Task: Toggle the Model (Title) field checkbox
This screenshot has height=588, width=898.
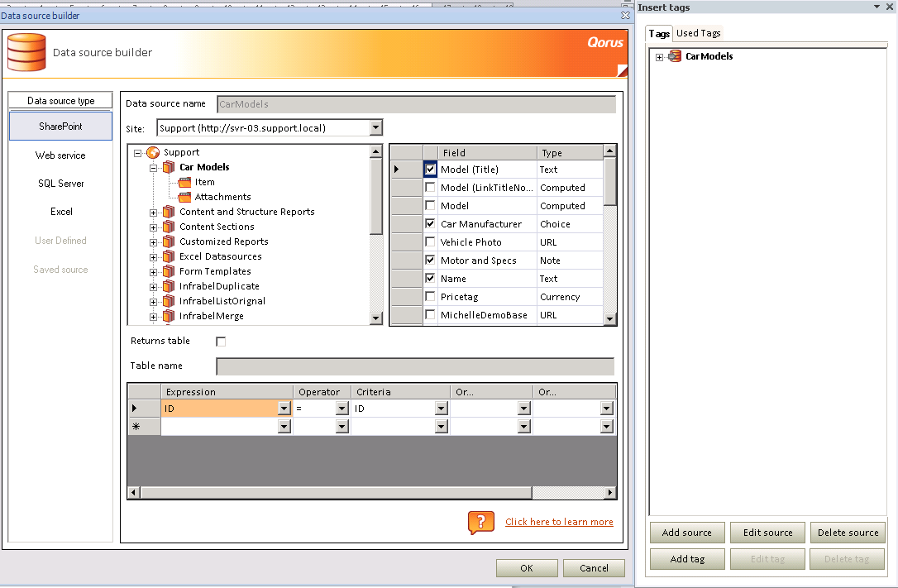Action: coord(430,169)
